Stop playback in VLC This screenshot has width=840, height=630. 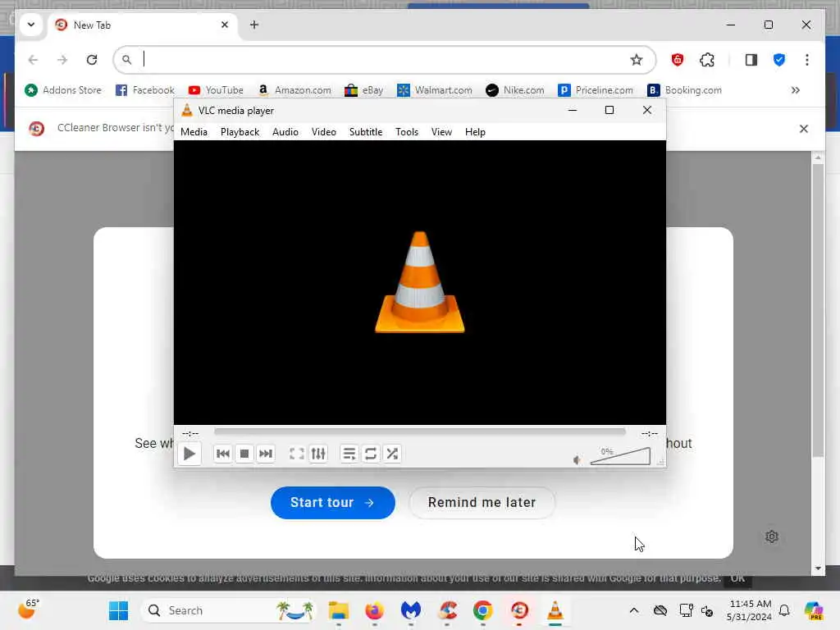pos(244,454)
